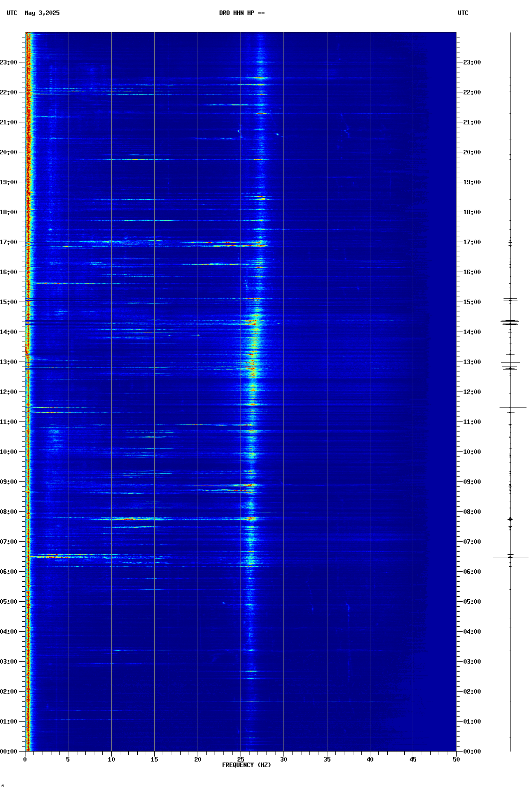Click the "05:00" label on the left time axis
The width and height of the screenshot is (532, 791).
8,602
